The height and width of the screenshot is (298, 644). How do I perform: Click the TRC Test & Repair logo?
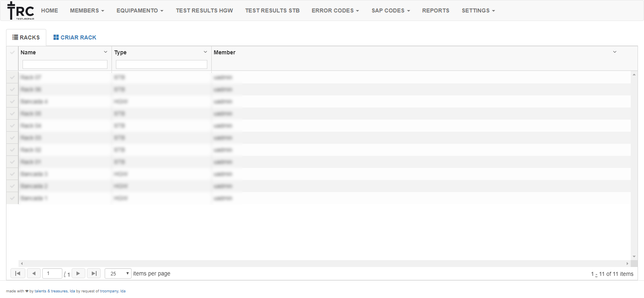21,11
